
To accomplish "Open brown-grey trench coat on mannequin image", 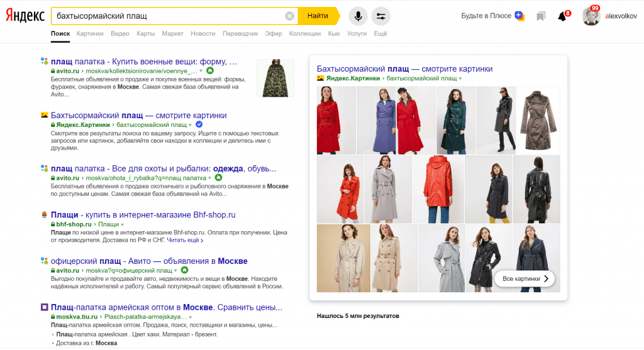I will 538,120.
